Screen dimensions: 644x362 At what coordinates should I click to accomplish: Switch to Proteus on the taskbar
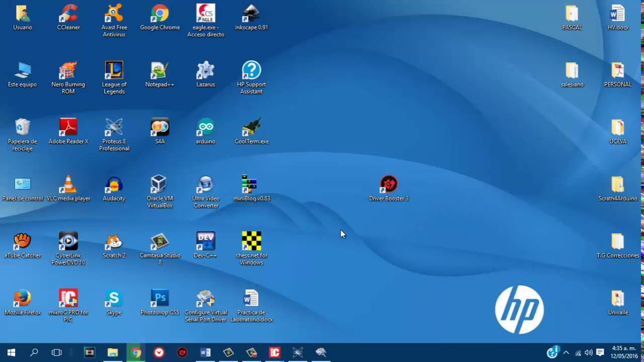pos(298,352)
